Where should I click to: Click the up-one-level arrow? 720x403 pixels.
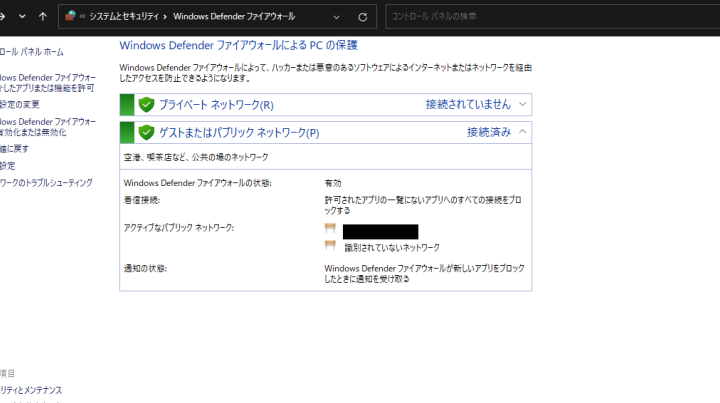pyautogui.click(x=42, y=17)
